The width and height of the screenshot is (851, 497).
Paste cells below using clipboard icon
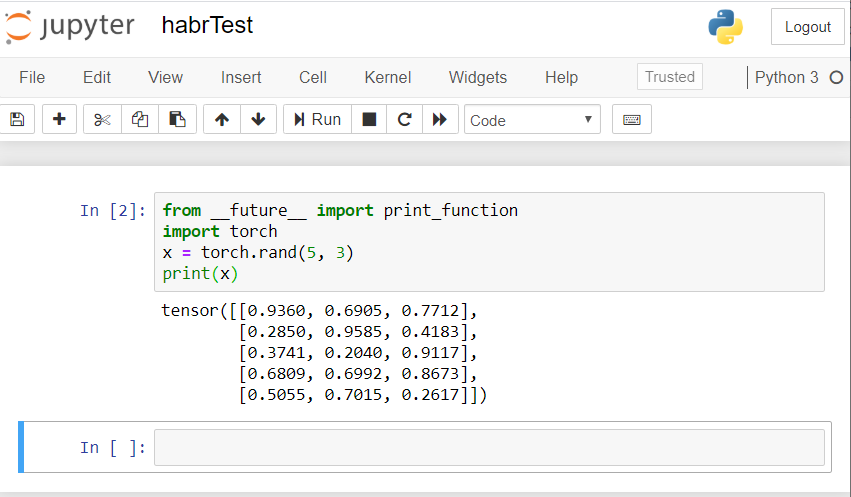tap(177, 120)
